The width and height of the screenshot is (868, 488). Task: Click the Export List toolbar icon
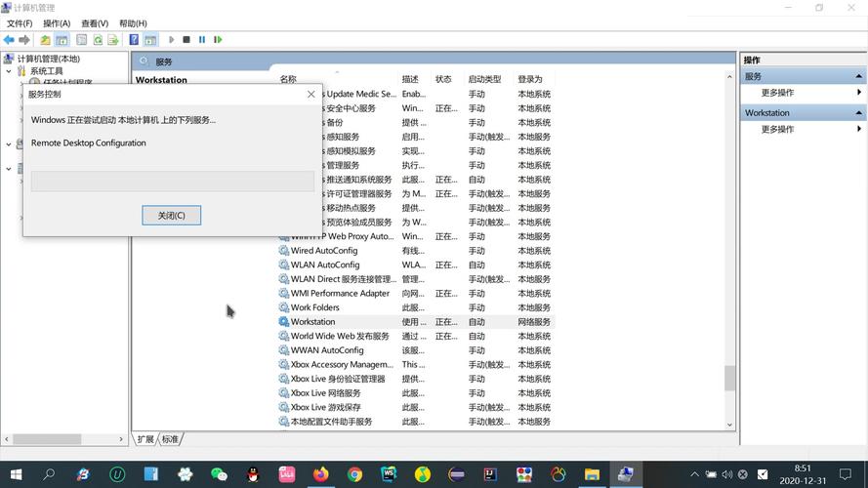pos(113,40)
